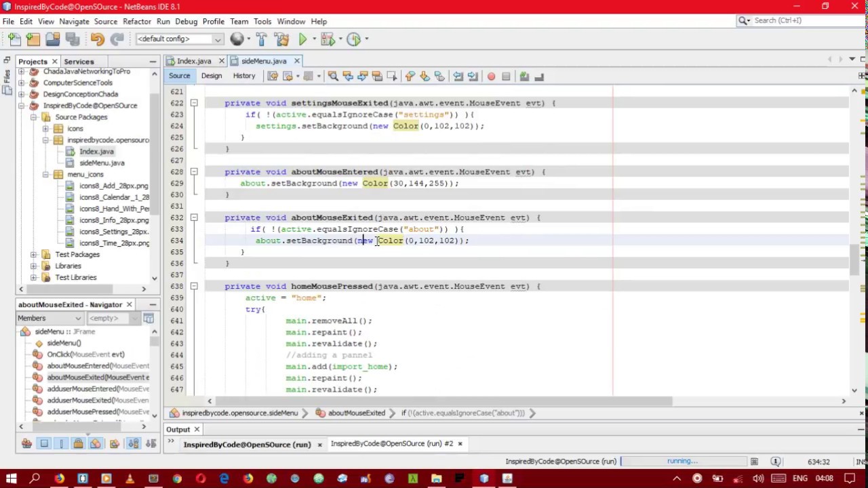This screenshot has width=868, height=488.
Task: Switch to History view button
Action: tap(244, 76)
